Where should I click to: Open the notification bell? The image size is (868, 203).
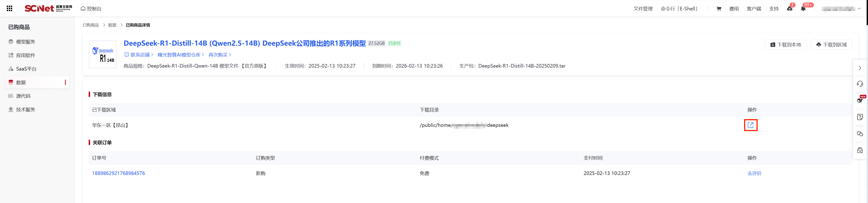point(803,9)
